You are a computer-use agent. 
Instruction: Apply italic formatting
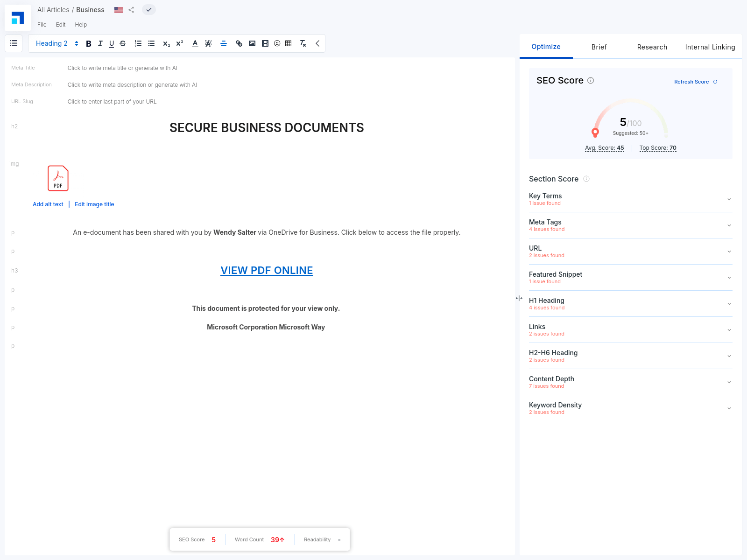[100, 43]
